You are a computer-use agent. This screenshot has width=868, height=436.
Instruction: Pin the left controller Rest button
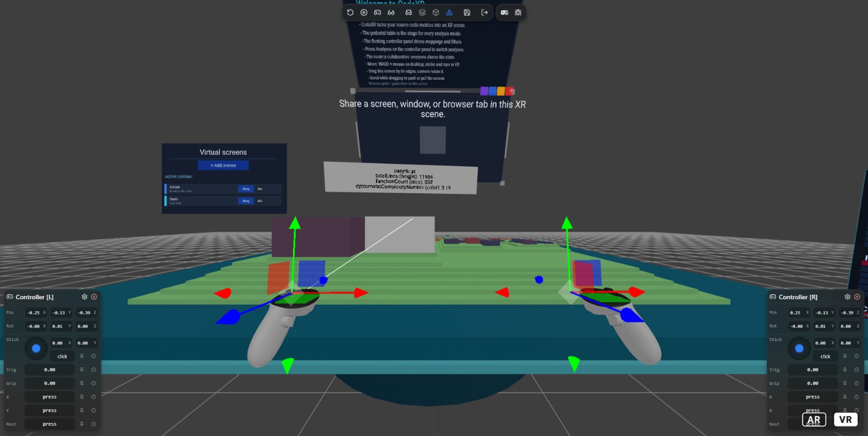tap(82, 424)
